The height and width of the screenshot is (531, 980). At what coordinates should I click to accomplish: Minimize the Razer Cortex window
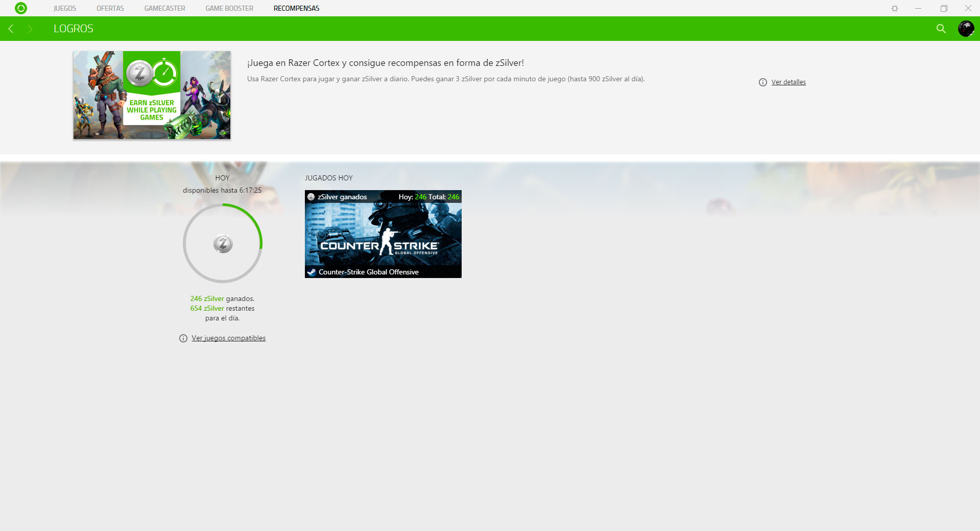pyautogui.click(x=918, y=8)
